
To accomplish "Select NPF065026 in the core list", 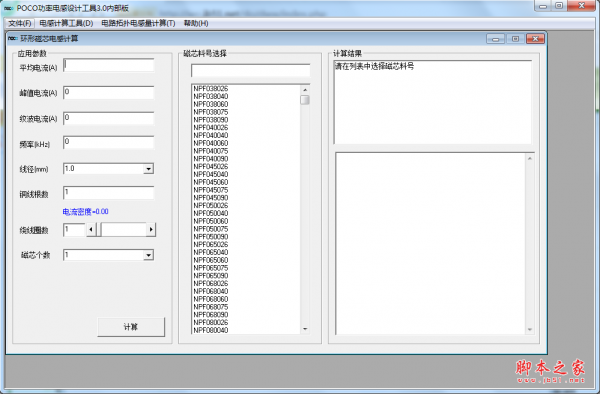I will coord(211,244).
